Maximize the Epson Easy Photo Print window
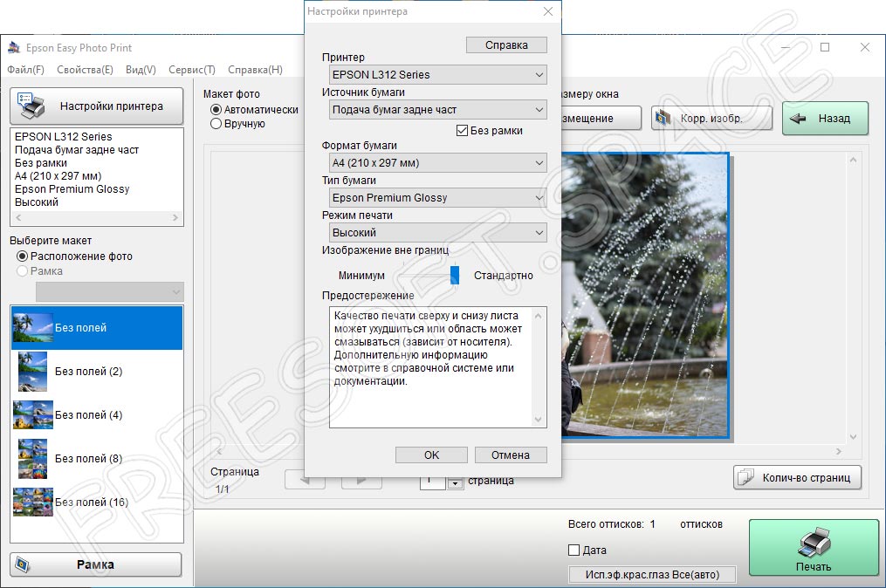The image size is (886, 588). coord(825,47)
